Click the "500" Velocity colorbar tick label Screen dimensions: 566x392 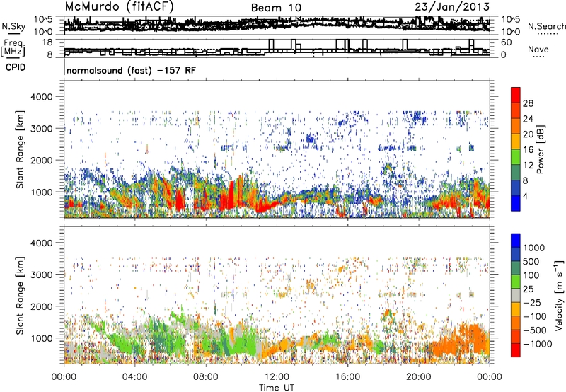[531, 262]
